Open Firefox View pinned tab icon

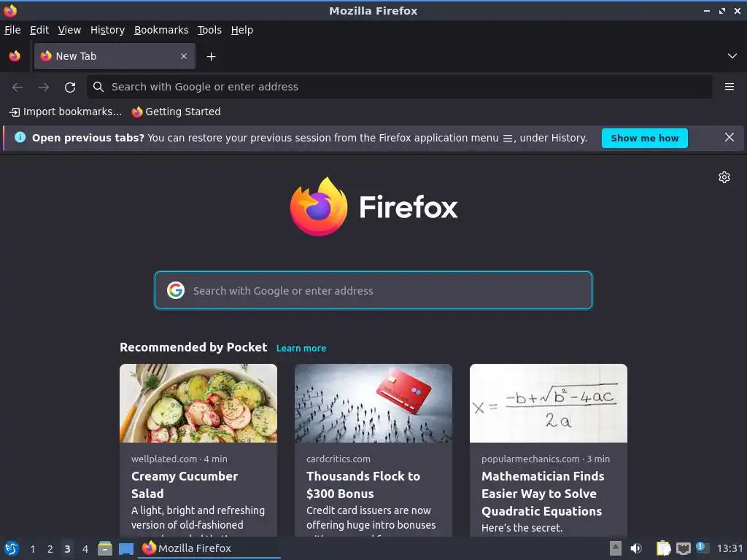[15, 56]
